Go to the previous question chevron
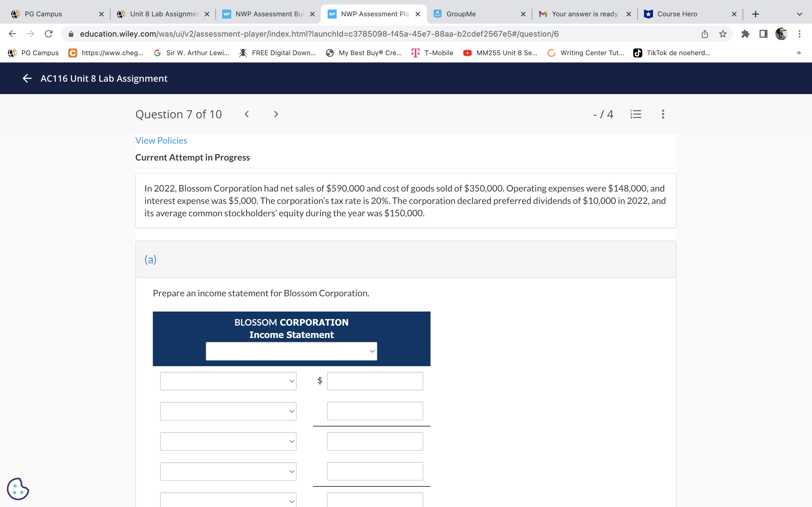 [247, 114]
